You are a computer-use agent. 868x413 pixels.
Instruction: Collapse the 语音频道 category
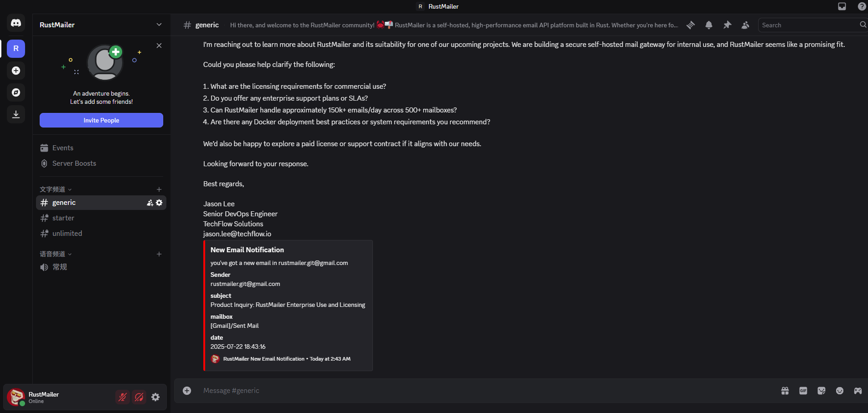(x=56, y=254)
